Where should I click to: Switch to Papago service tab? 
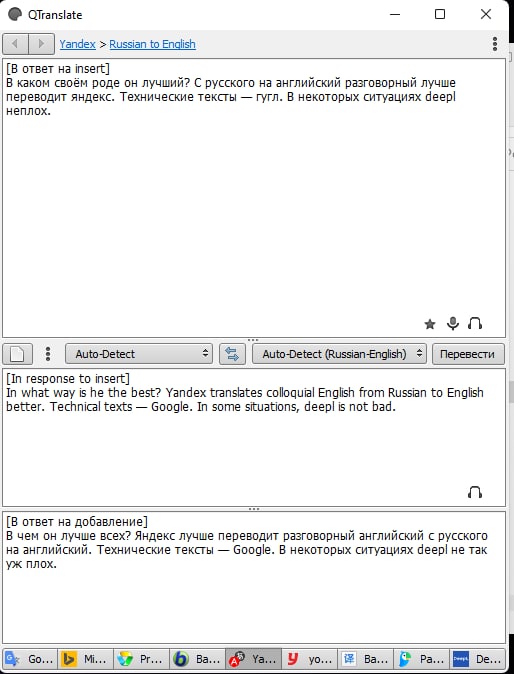tap(421, 659)
